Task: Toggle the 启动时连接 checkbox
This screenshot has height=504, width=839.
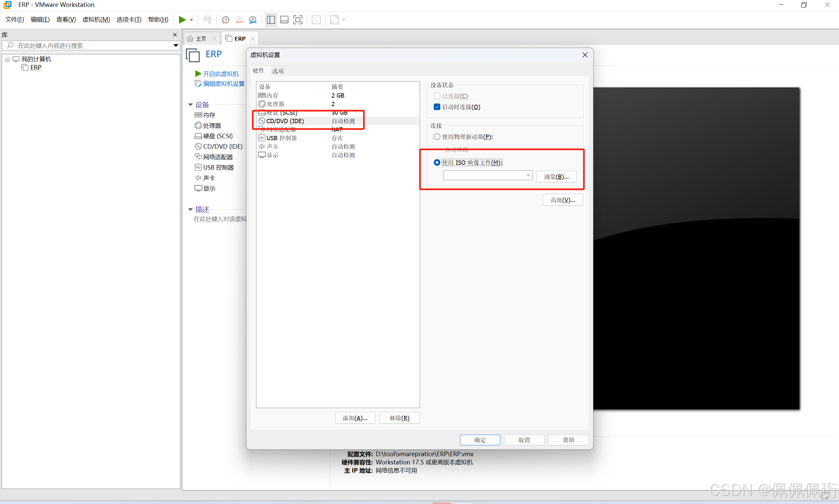Action: point(437,107)
